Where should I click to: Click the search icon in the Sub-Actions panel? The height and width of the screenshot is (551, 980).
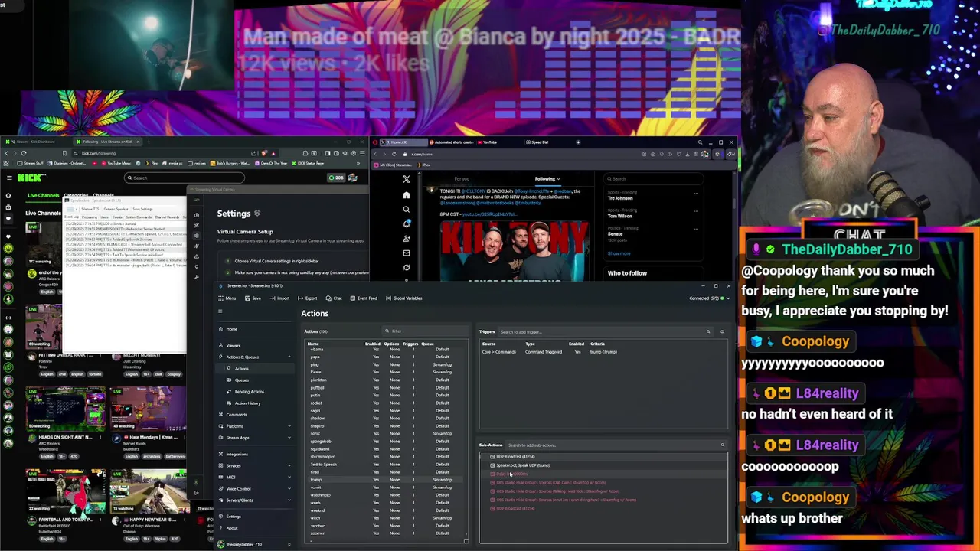pos(722,445)
